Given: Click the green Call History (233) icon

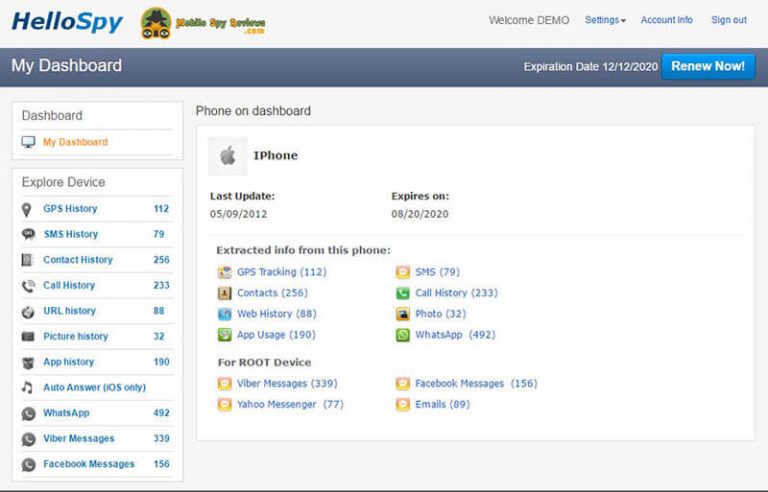Looking at the screenshot, I should tap(403, 293).
